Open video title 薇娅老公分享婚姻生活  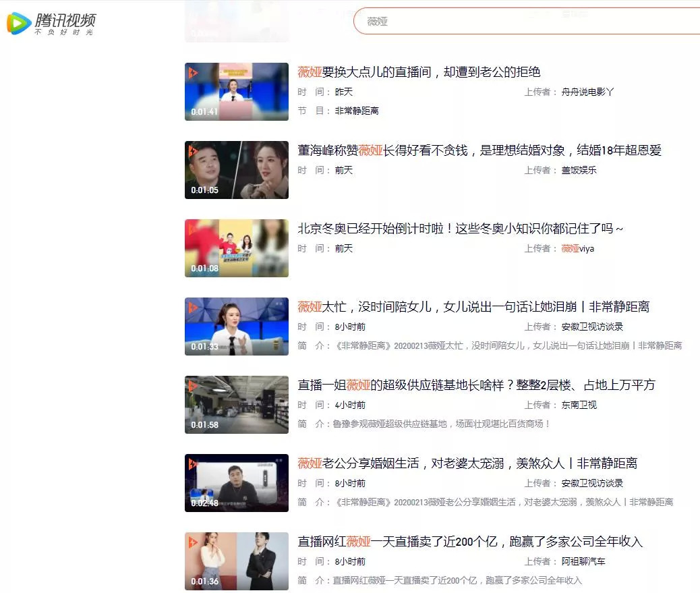[467, 463]
